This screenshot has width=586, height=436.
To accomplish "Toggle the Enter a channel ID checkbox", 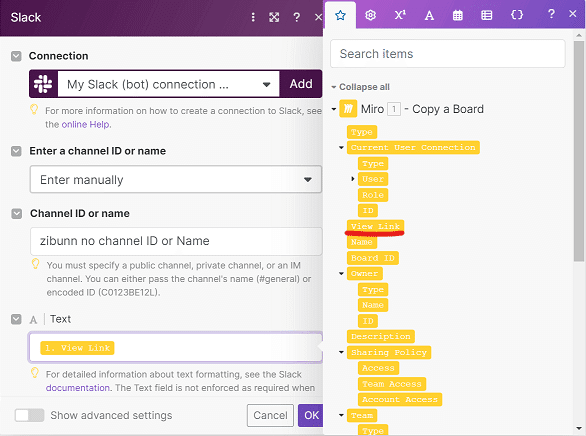I will click(16, 151).
